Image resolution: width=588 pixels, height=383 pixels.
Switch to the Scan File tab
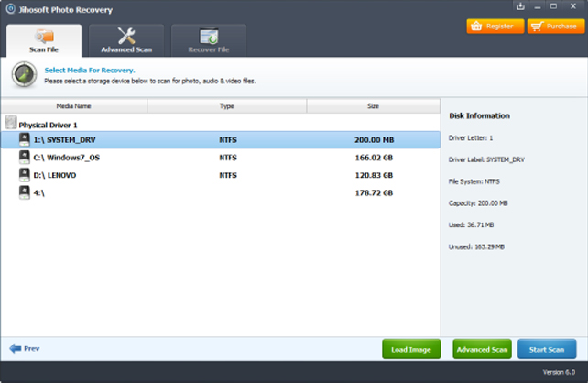coord(43,40)
